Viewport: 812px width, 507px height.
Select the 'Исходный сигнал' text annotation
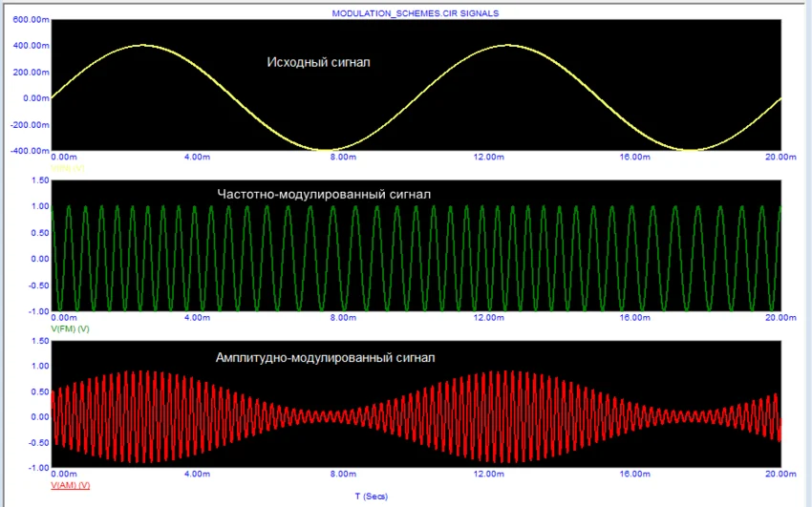point(318,62)
